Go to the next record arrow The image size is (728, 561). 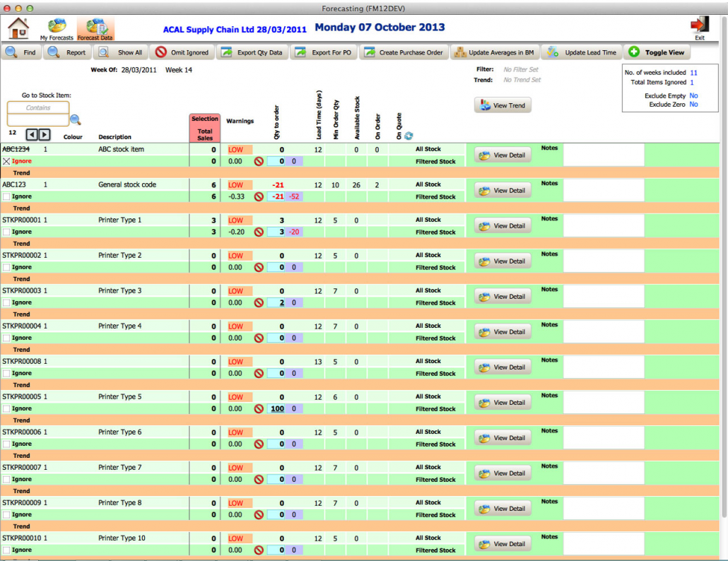tap(45, 134)
